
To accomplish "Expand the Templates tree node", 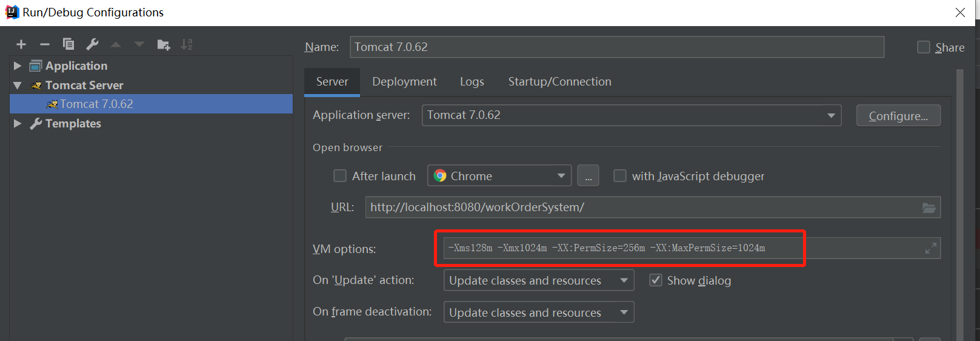I will (x=18, y=123).
